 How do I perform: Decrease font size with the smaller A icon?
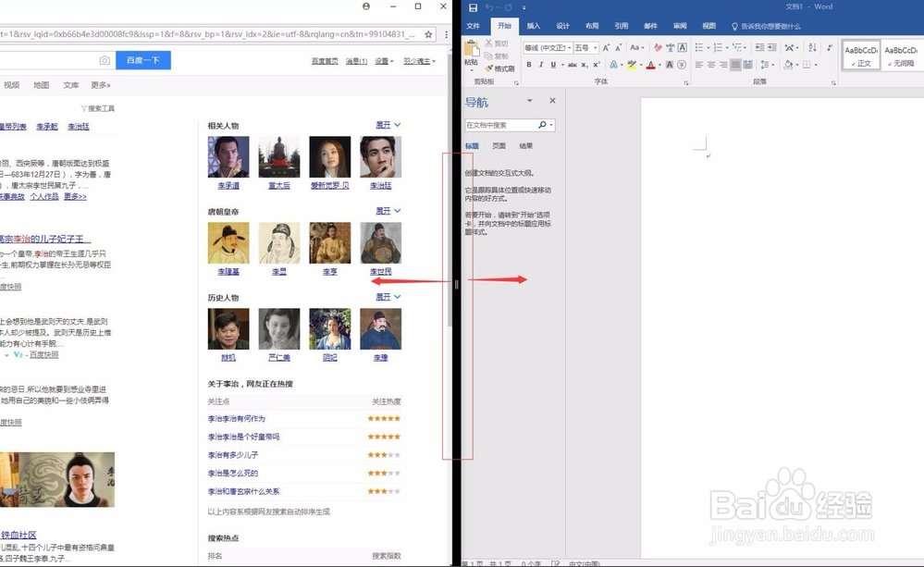click(x=618, y=48)
